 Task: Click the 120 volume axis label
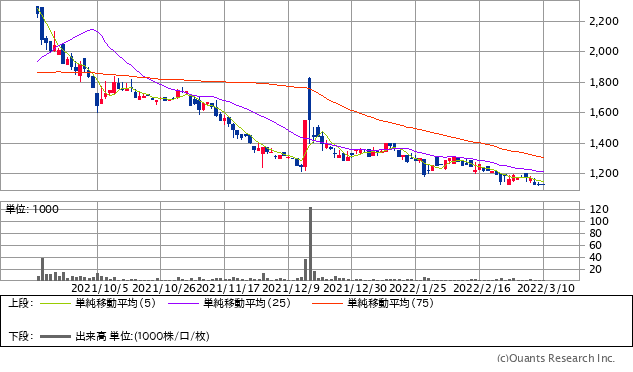[x=599, y=209]
